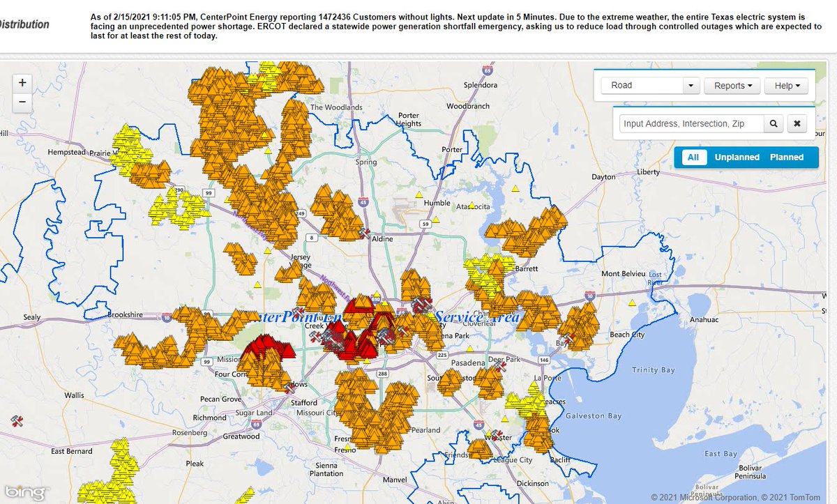Screen dimensions: 837x504
Task: Click crew icon west of Wallis
Action: 18,420
